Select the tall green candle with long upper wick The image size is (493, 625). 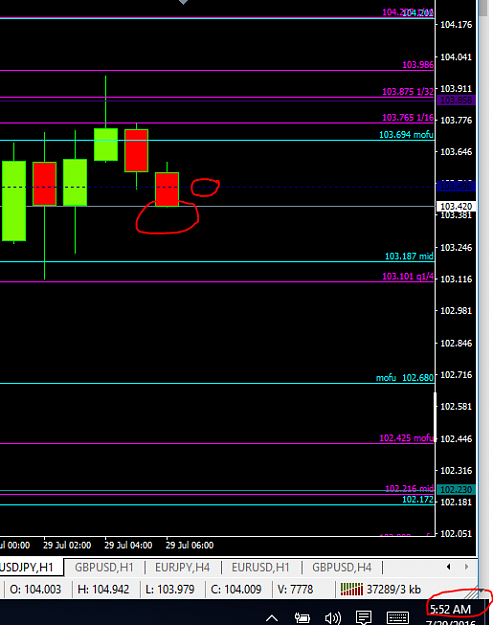coord(106,144)
